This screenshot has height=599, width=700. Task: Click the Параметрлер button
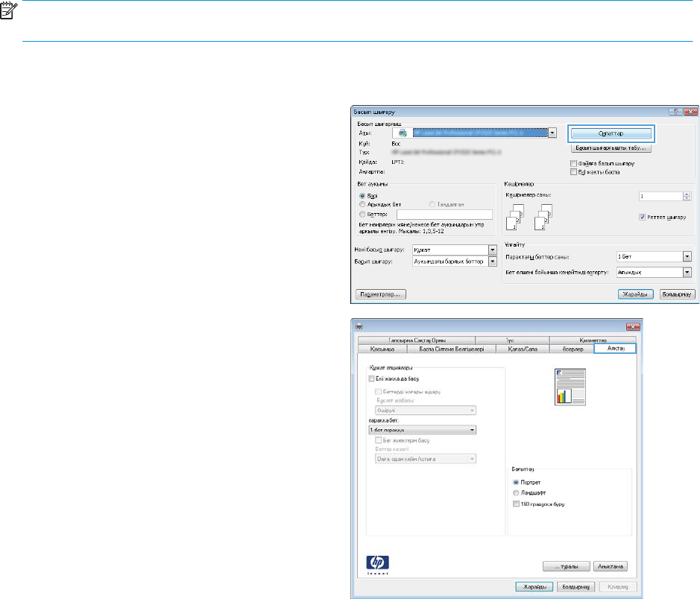click(381, 294)
